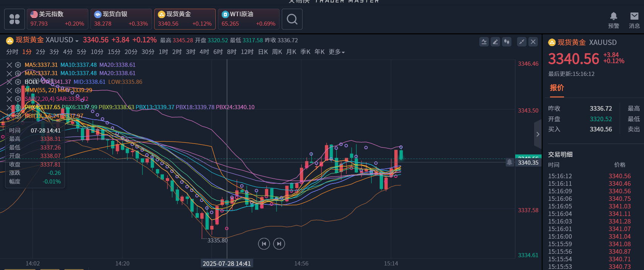Image resolution: width=644 pixels, height=270 pixels.
Task: Open the 更多 timeframe dropdown
Action: pos(337,52)
